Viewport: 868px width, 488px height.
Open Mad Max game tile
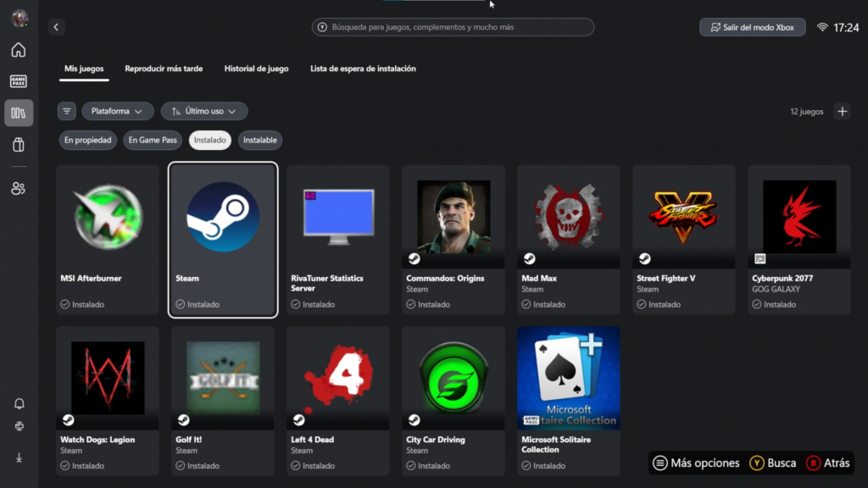[569, 240]
